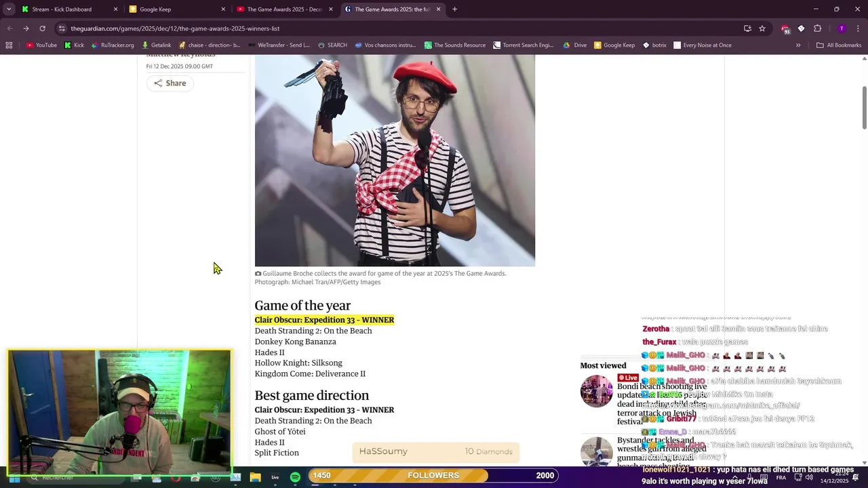Open the Drive bookmark
868x488 pixels.
pos(575,45)
